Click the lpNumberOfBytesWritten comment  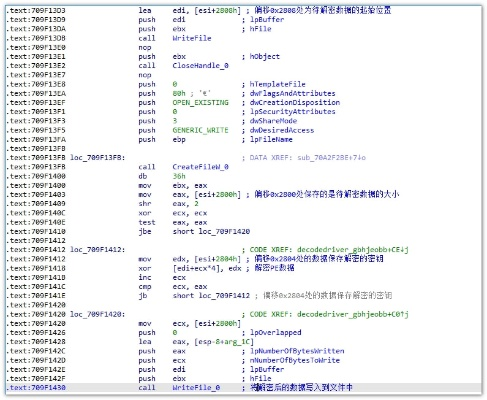point(297,351)
